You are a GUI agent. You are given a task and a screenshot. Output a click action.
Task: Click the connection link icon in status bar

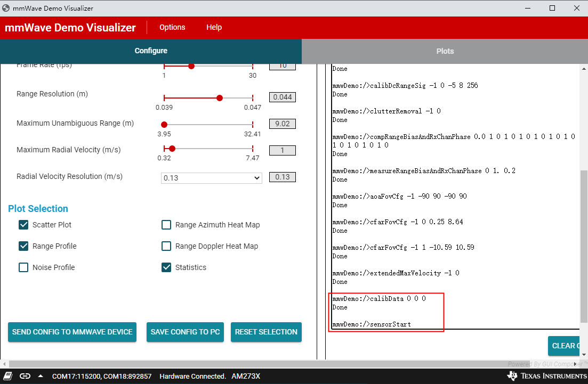pos(25,376)
